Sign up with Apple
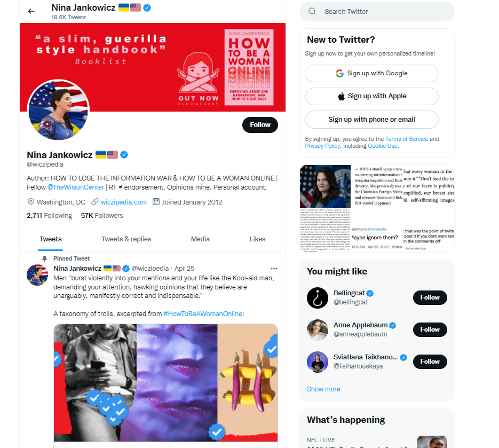499x448 pixels. [371, 96]
